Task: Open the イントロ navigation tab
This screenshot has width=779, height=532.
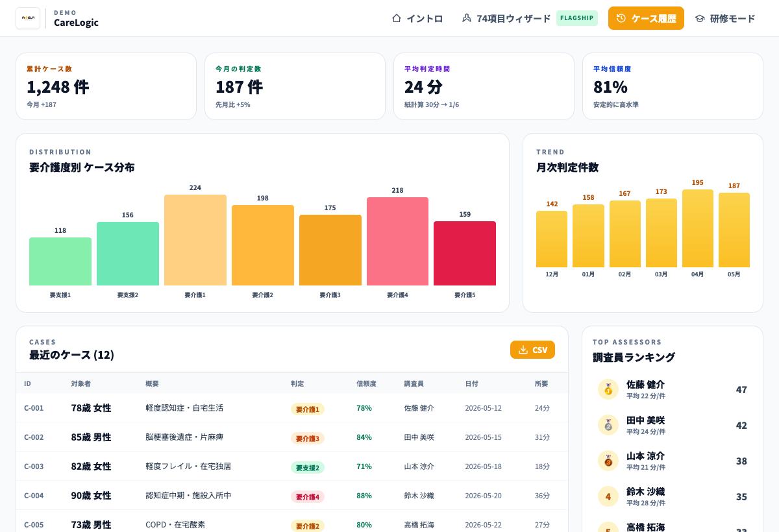Action: click(417, 18)
